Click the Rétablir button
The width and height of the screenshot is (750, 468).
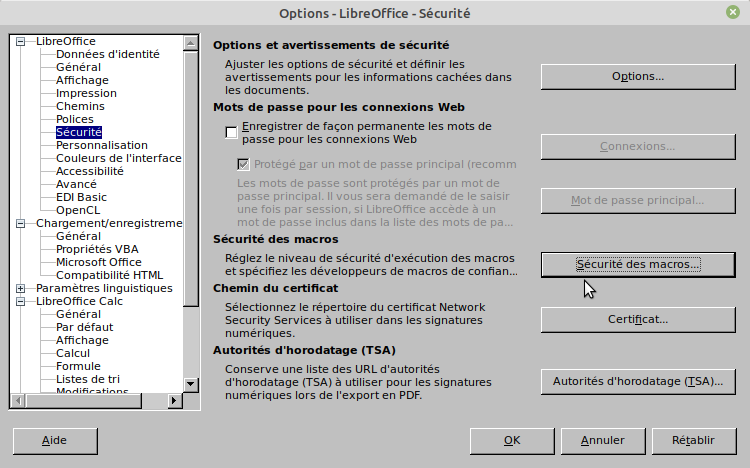tap(694, 441)
